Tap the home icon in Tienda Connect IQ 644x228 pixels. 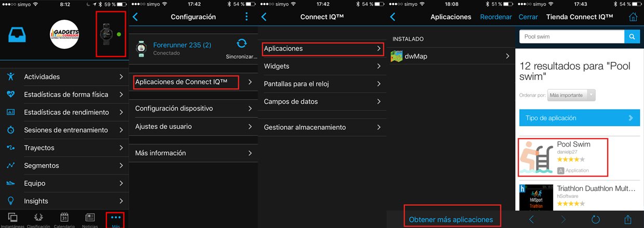tap(633, 17)
